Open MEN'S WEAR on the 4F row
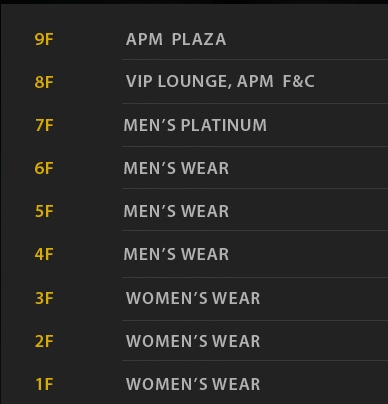This screenshot has height=404, width=388. [176, 254]
